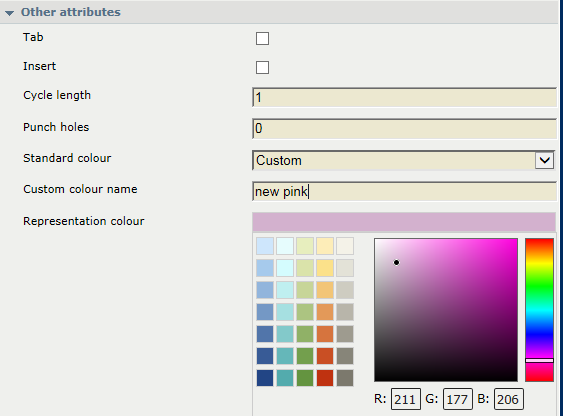563x416 pixels.
Task: Enable the Insert checkbox
Action: [262, 67]
